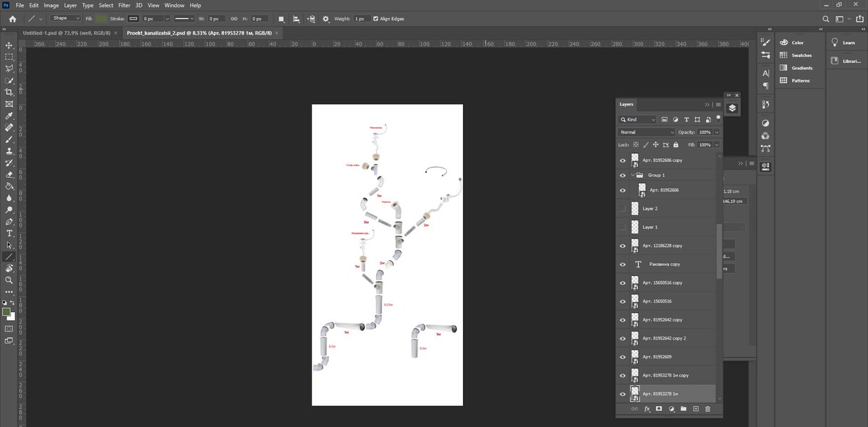The width and height of the screenshot is (868, 427).
Task: Hide the Group 1 layer group
Action: click(623, 175)
